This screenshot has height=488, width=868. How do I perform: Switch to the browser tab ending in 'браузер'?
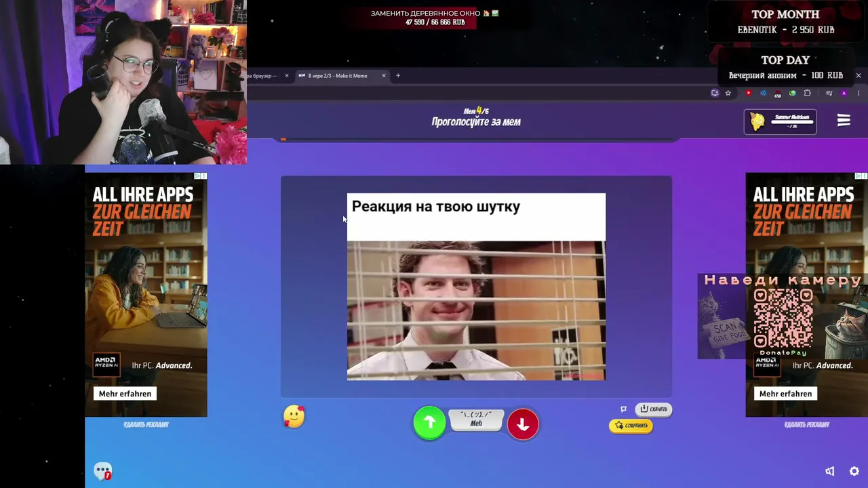pos(262,76)
